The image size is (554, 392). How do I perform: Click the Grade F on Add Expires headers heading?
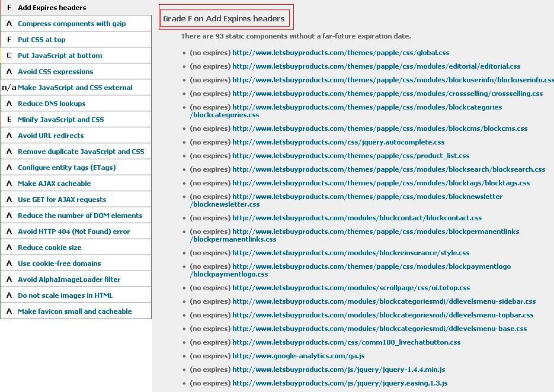pyautogui.click(x=224, y=19)
